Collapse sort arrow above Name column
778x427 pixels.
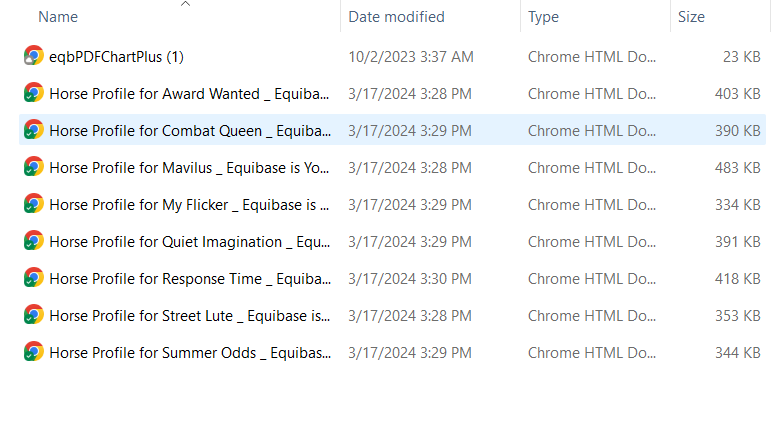click(x=185, y=4)
